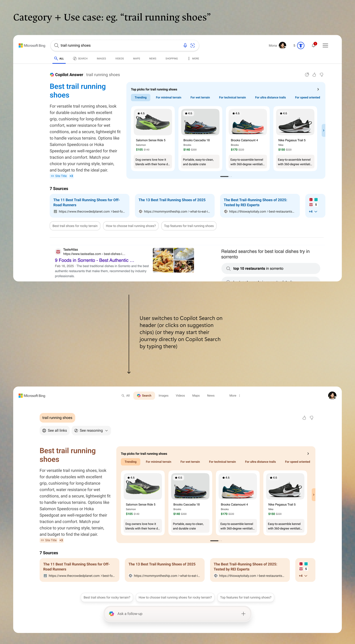Advance the blue product carousel with next arrow
355x644 pixels.
323,130
